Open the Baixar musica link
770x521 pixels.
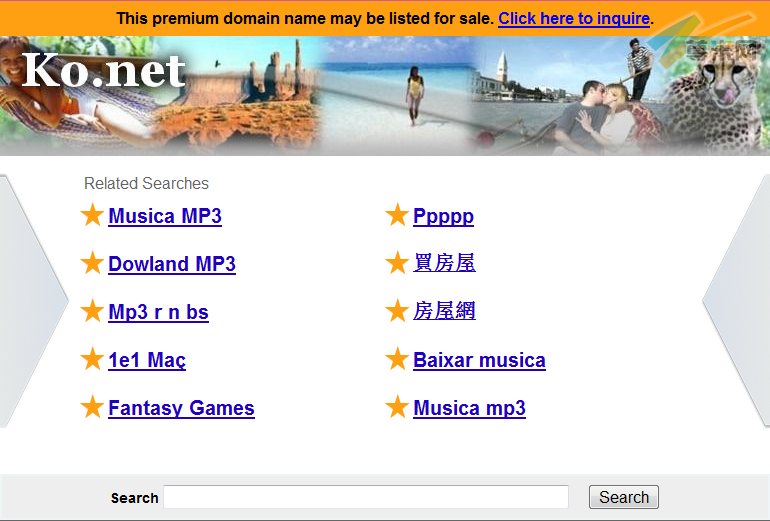coord(479,360)
